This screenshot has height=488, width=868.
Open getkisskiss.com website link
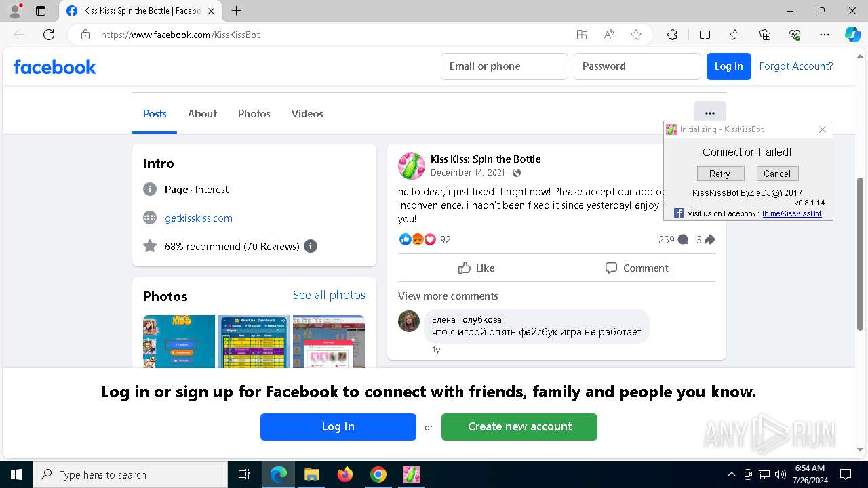[199, 218]
